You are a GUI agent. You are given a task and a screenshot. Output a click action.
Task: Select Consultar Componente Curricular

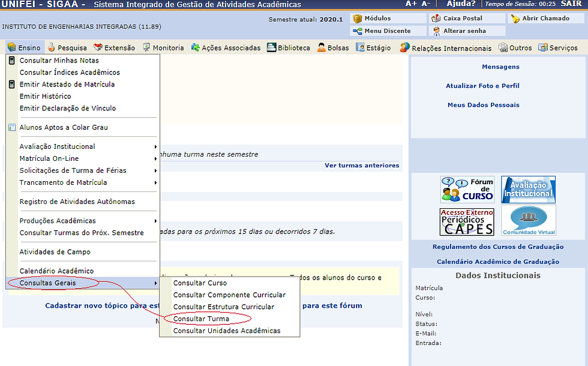click(229, 295)
